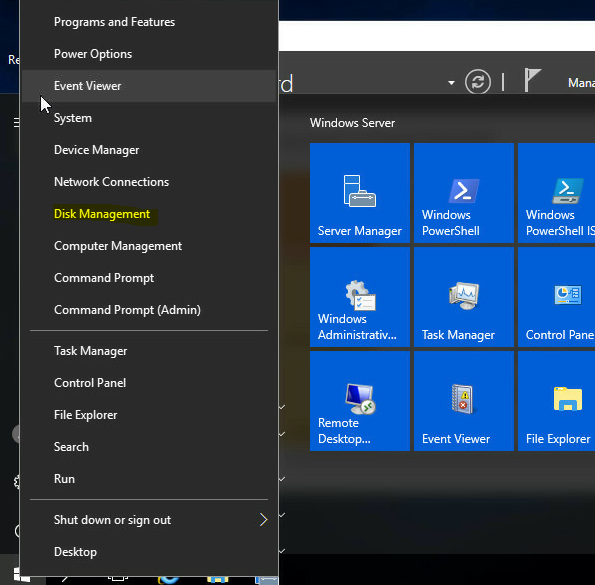Image resolution: width=595 pixels, height=585 pixels.
Task: Launch plain Command Prompt entry
Action: [x=149, y=278]
